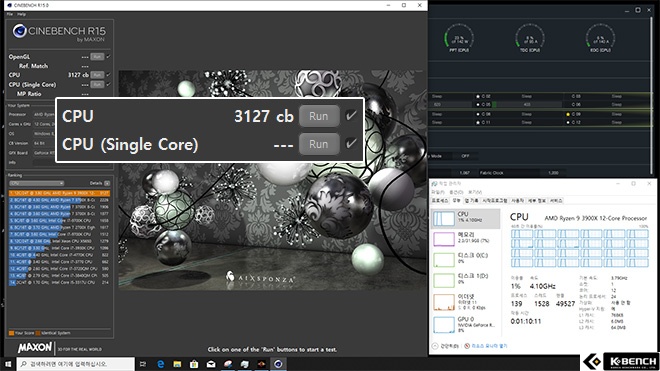The height and width of the screenshot is (371, 660).
Task: Select the memory performance graph in Task Manager
Action: coord(466,238)
